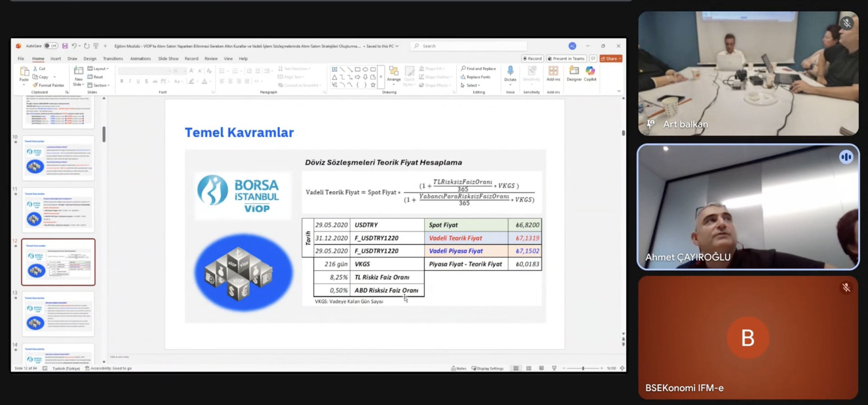Toggle the AutoSave switch
This screenshot has height=405, width=868.
pyautogui.click(x=51, y=46)
